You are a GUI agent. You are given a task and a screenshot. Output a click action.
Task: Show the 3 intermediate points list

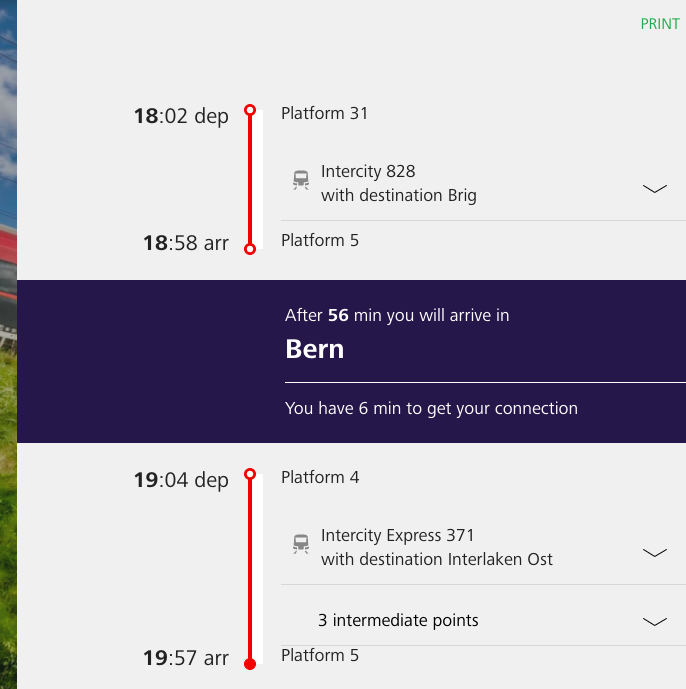point(398,621)
